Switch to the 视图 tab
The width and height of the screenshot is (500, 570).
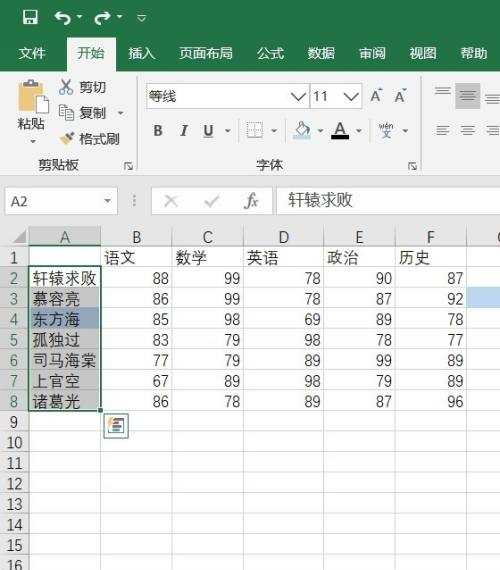pos(423,53)
